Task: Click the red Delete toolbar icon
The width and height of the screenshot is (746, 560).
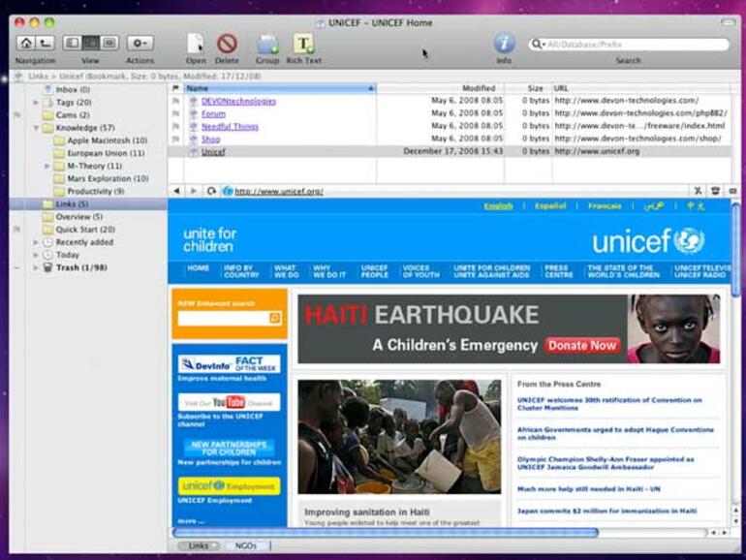Action: tap(227, 44)
